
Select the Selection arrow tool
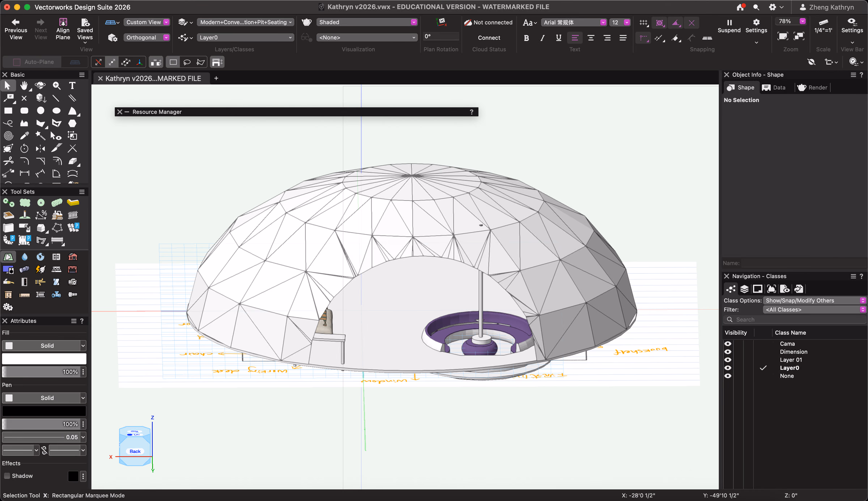(x=8, y=85)
